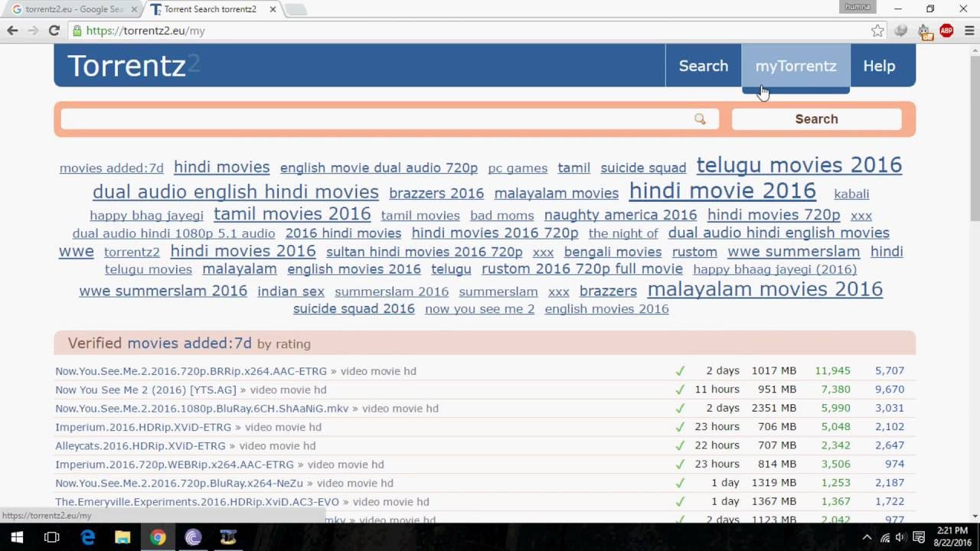This screenshot has width=980, height=551.
Task: Click the 'rustom 2016 720p full movie' tag
Action: (582, 269)
